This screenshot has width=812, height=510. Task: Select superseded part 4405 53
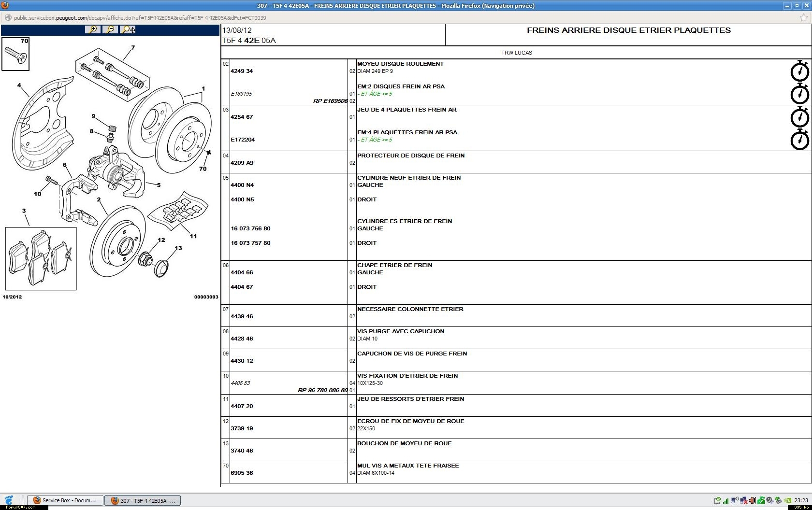[x=240, y=383]
